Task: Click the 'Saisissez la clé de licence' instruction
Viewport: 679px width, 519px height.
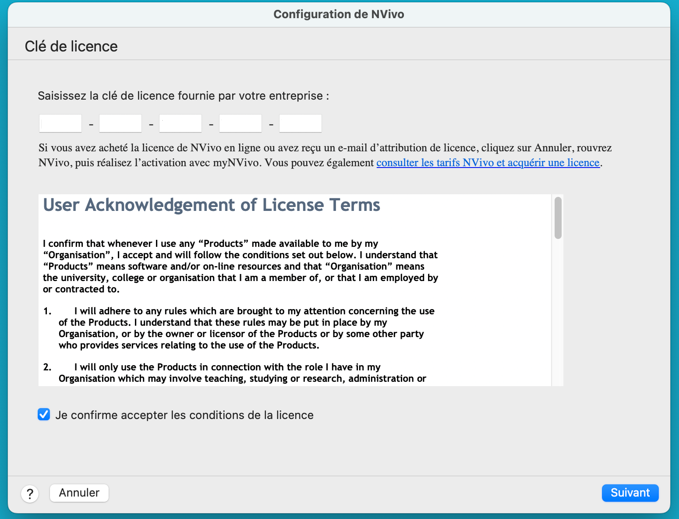Action: coord(183,96)
